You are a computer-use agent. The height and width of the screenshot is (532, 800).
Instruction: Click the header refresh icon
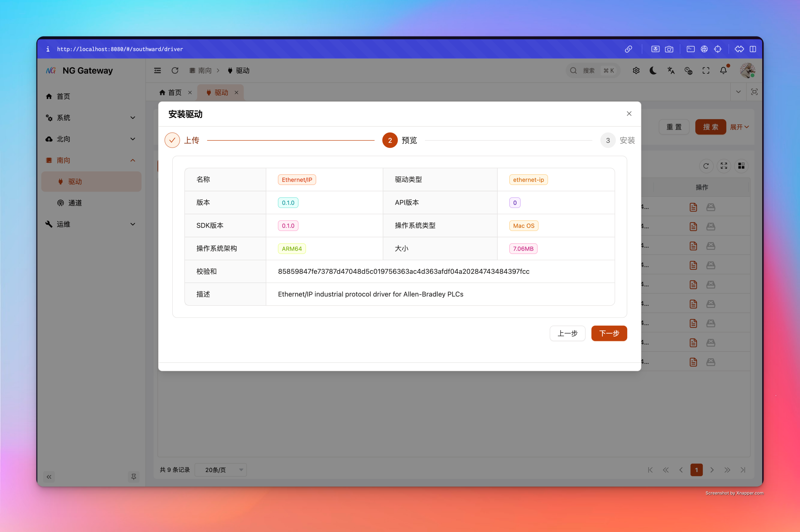tap(175, 70)
